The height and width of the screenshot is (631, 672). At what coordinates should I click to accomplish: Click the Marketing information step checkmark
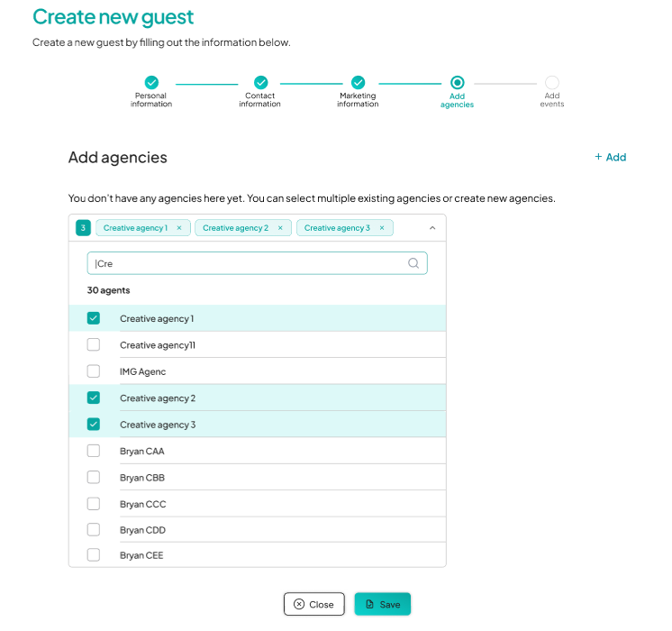coord(358,82)
